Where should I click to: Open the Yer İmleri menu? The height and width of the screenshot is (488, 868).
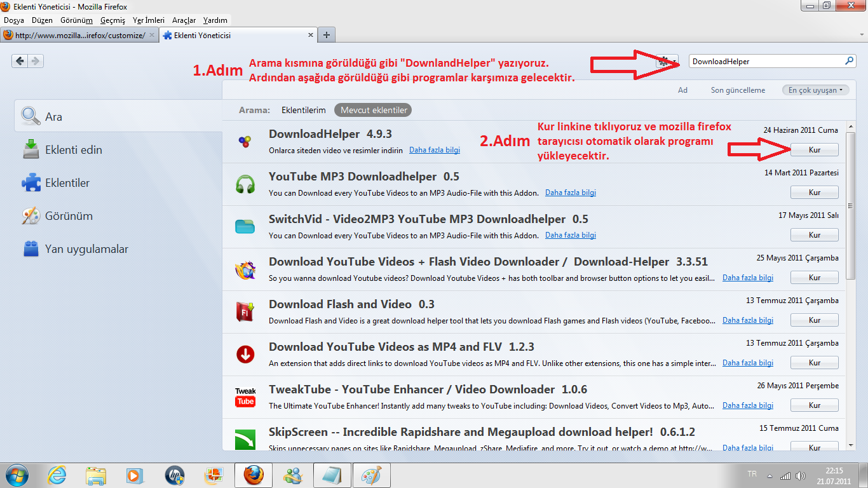click(x=149, y=20)
